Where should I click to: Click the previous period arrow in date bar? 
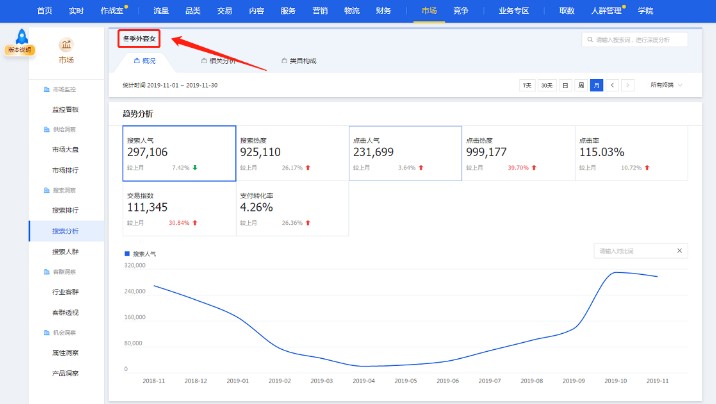pyautogui.click(x=612, y=85)
